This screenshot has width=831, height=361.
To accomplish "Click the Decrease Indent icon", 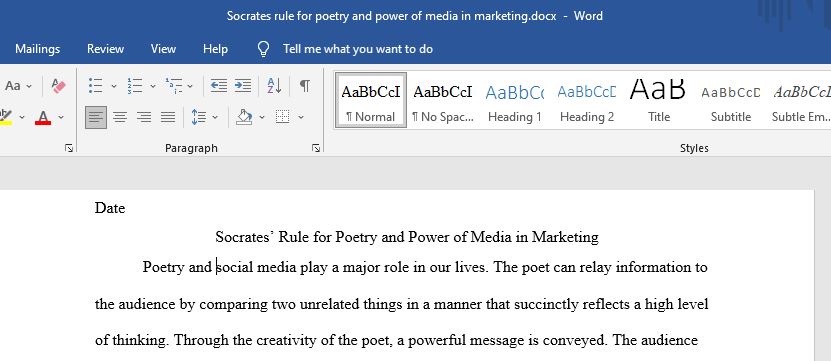I will coord(218,85).
